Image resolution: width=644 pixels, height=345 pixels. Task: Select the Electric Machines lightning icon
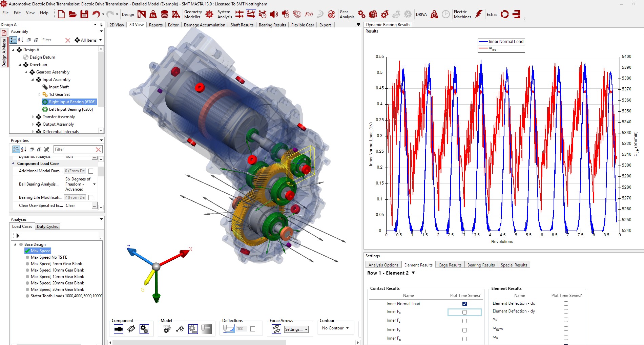click(478, 14)
